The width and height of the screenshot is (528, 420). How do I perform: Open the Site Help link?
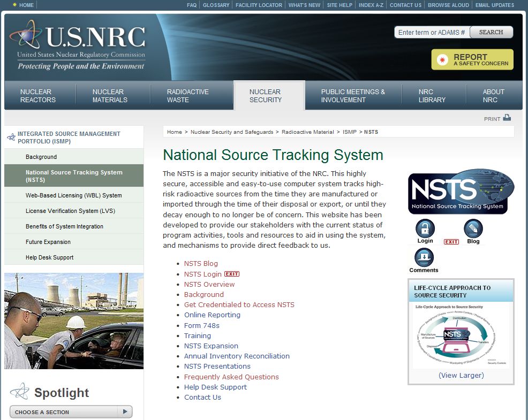pos(340,5)
